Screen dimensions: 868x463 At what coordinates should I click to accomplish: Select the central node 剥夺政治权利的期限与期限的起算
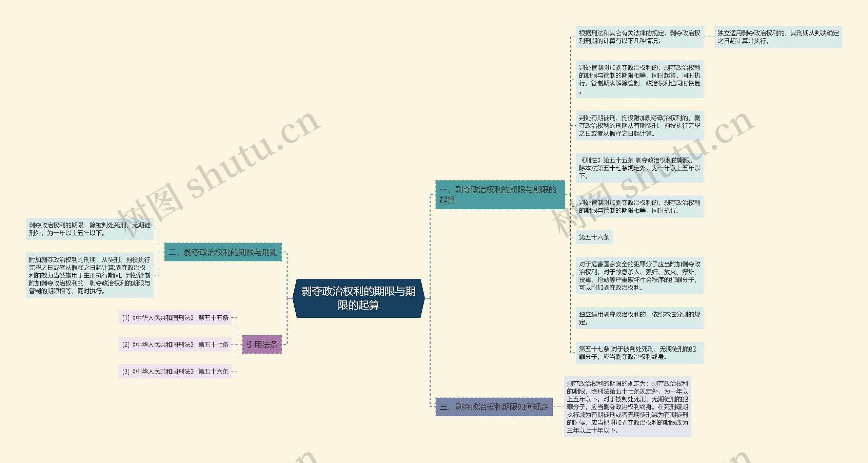point(358,298)
